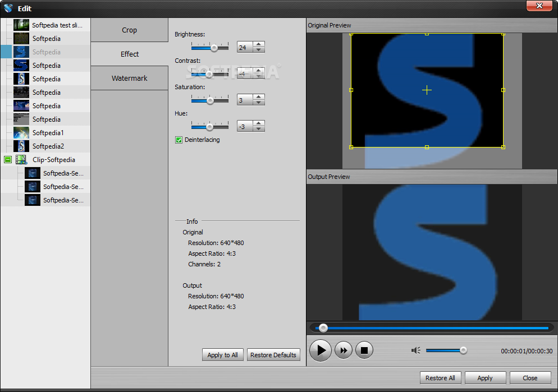This screenshot has height=392, width=558.
Task: Close the Edit window with X
Action: (x=539, y=6)
